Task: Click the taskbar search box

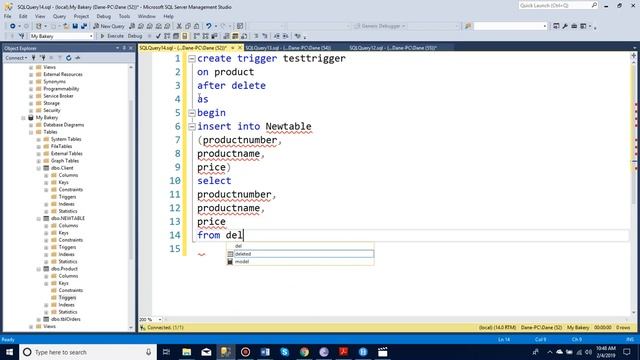Action: 88,352
